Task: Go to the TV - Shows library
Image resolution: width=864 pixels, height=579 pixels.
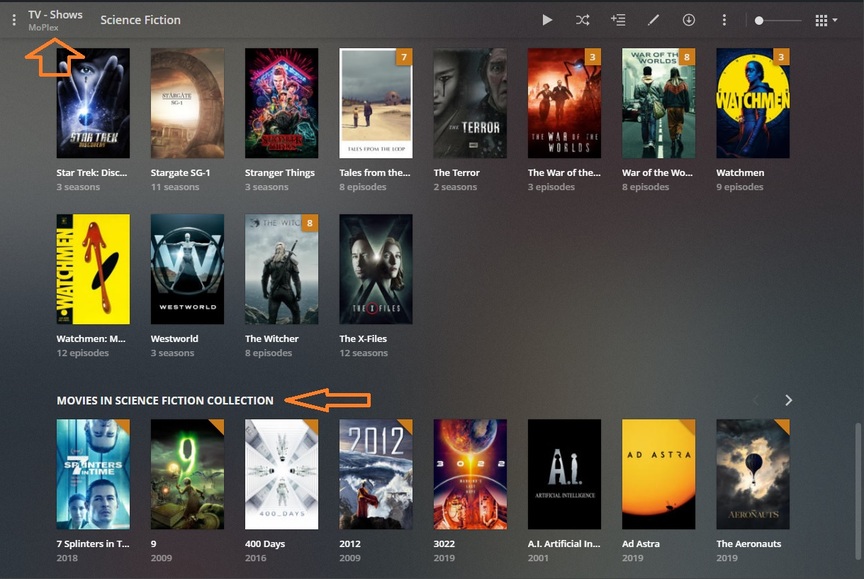Action: click(x=55, y=15)
